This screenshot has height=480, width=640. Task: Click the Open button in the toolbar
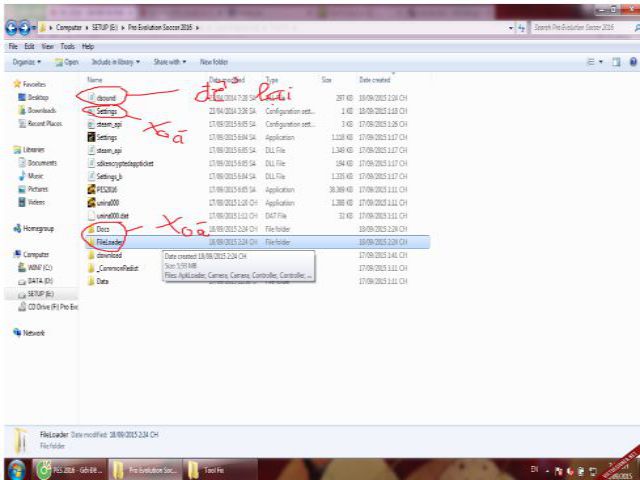[67, 62]
